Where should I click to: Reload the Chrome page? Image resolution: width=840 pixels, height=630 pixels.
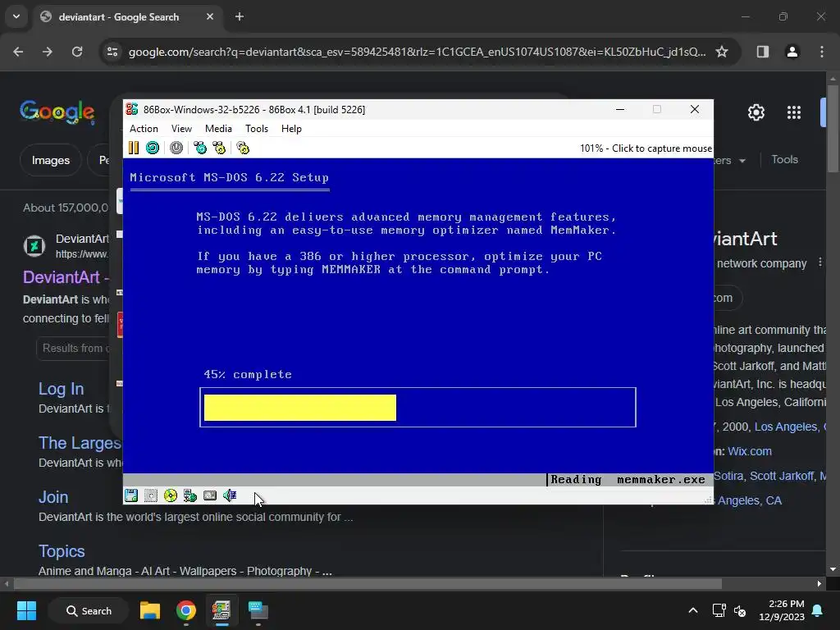[77, 52]
